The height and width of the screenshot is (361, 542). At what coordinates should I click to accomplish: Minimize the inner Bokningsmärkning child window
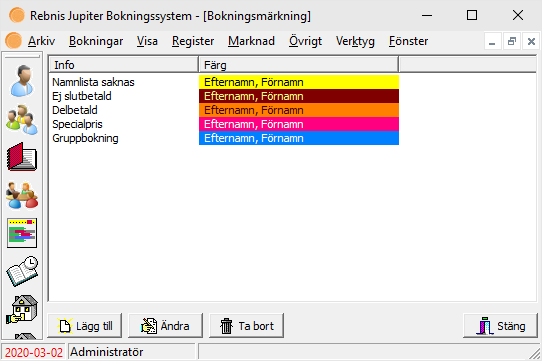click(x=492, y=42)
